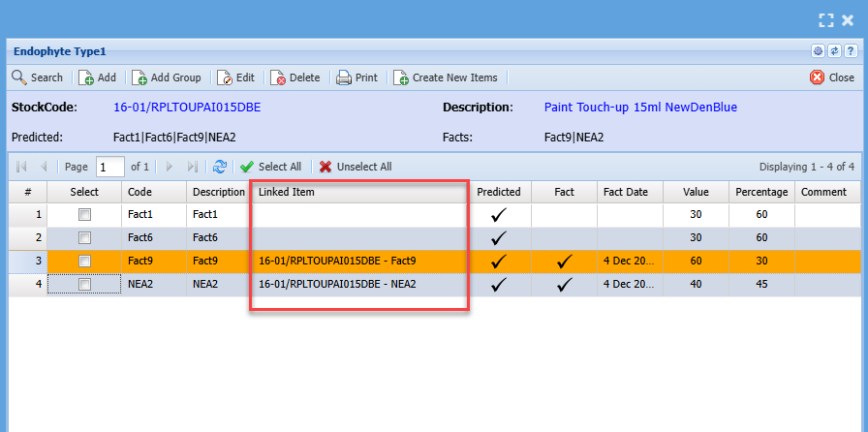Click the Percentage column header

pos(761,192)
